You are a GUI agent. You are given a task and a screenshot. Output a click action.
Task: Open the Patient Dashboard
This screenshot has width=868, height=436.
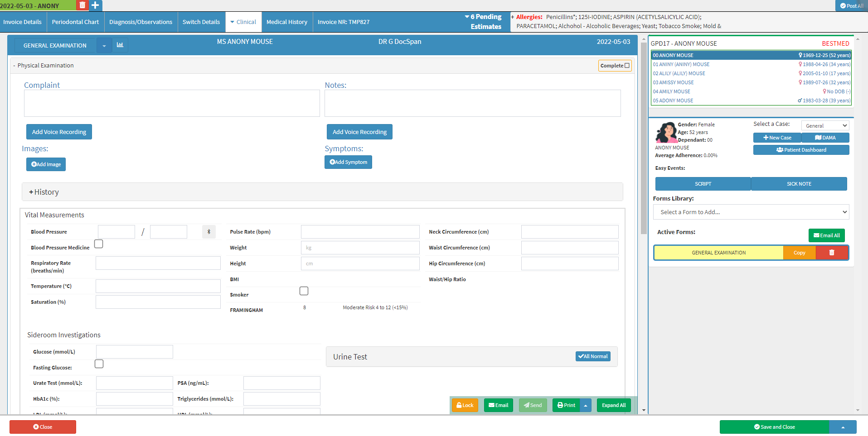pyautogui.click(x=801, y=150)
